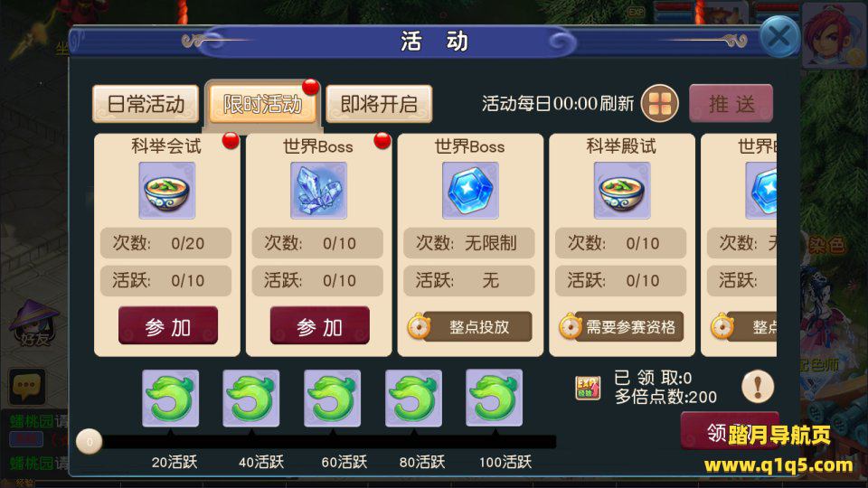Select the 限时活动 tab
This screenshot has width=868, height=488.
tap(262, 104)
